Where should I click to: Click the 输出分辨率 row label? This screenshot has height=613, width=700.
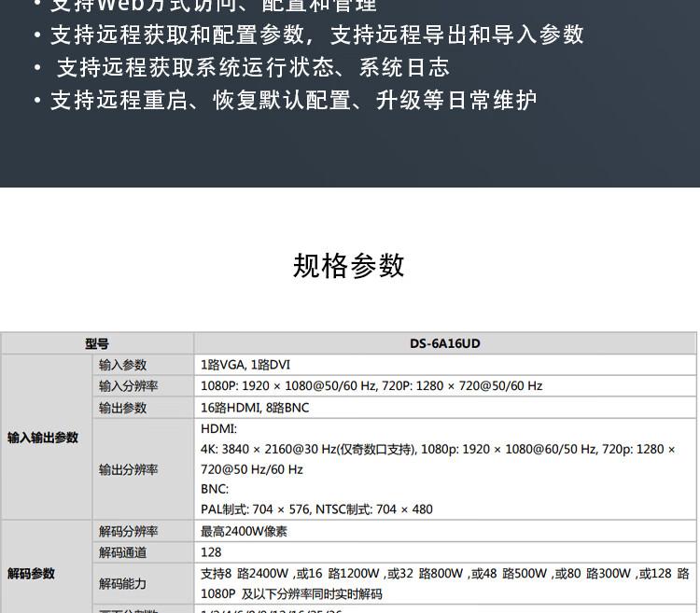[128, 469]
